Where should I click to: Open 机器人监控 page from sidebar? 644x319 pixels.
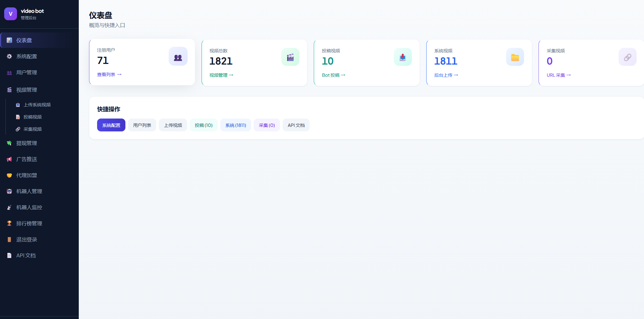[x=29, y=208]
